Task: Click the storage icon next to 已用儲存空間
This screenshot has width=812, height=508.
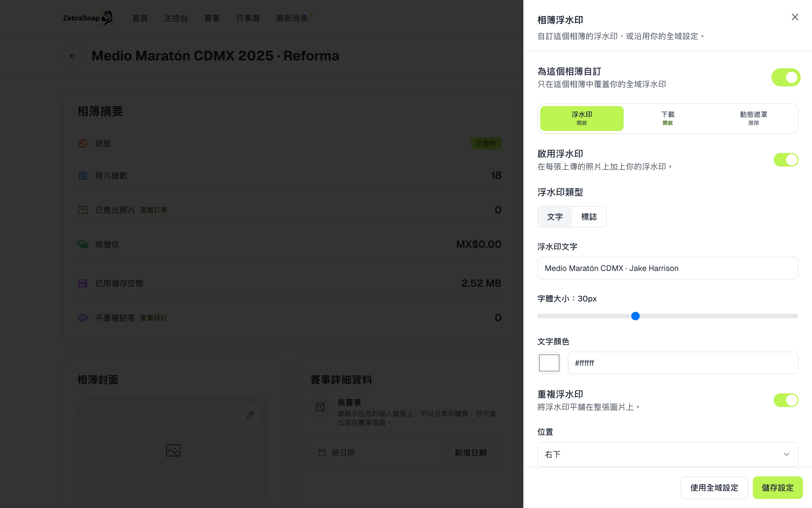Action: 83,283
